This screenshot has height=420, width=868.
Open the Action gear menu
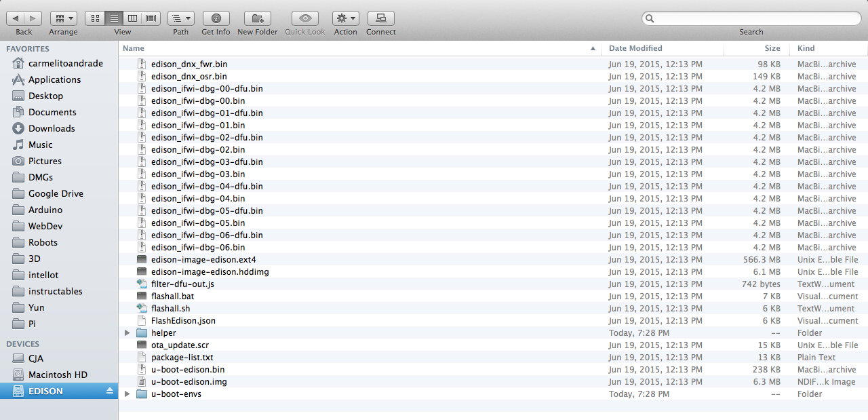click(346, 18)
